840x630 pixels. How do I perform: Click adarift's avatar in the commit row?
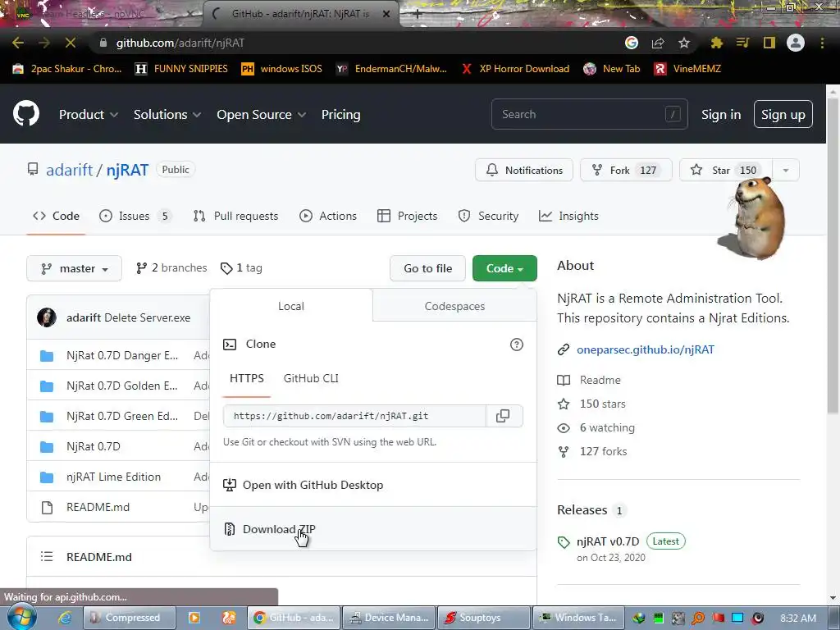pyautogui.click(x=47, y=317)
